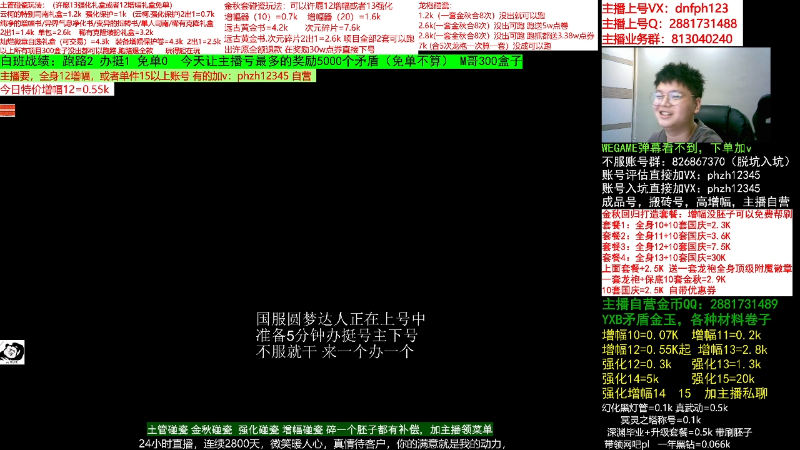The height and width of the screenshot is (450, 800).
Task: Click the '2.6k (一套金秋合8次)' line
Action: click(x=493, y=26)
